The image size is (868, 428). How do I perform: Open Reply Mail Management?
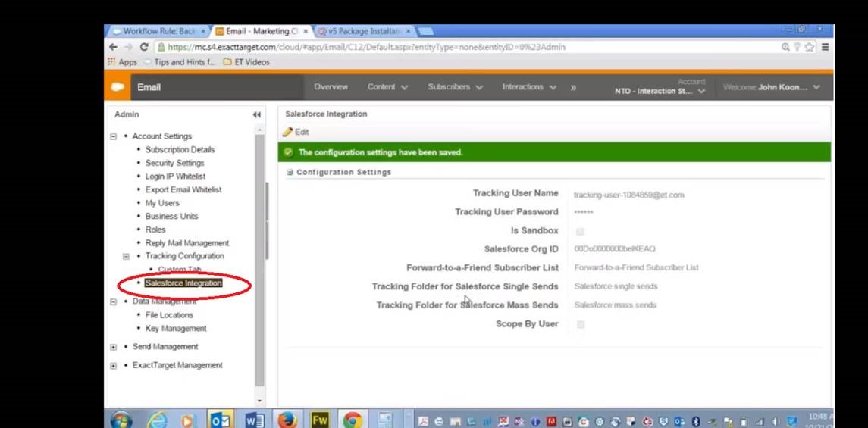[x=186, y=243]
